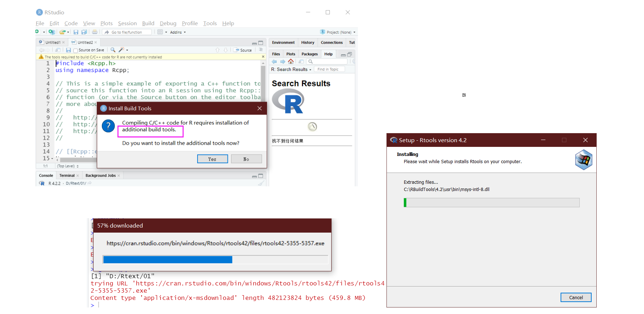Click the Help back arrow icon

(x=274, y=61)
